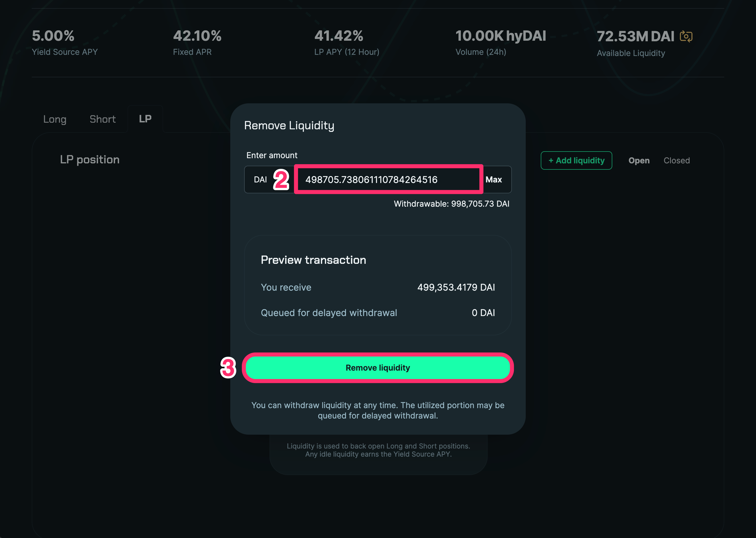Click the Available Liquidity label
Image resolution: width=756 pixels, height=538 pixels.
[630, 53]
